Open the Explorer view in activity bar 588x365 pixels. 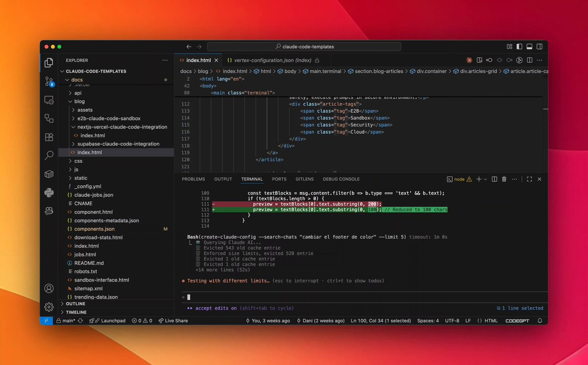[49, 63]
